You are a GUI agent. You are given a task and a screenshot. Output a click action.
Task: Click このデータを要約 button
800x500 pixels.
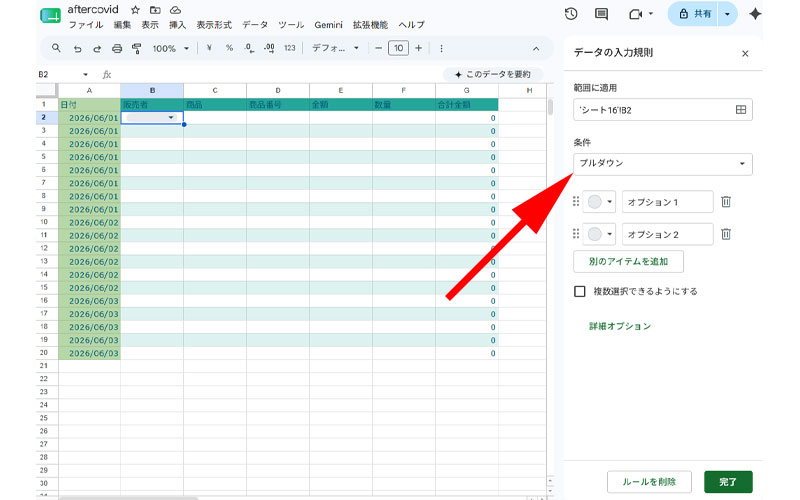click(493, 74)
